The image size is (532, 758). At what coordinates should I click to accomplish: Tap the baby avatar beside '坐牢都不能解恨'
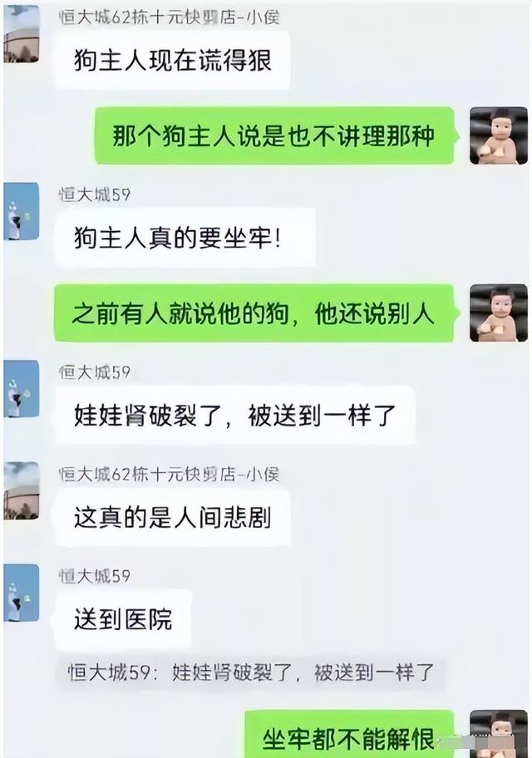click(499, 734)
